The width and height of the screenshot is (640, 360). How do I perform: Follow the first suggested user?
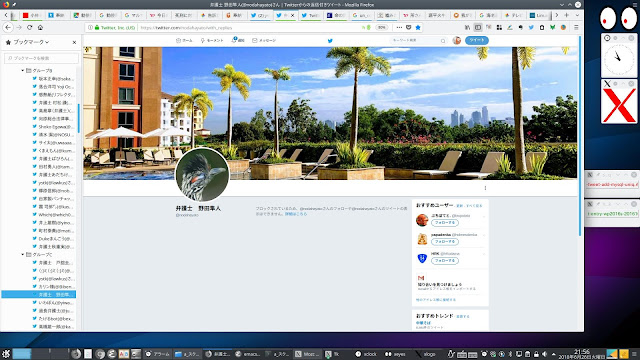point(445,223)
